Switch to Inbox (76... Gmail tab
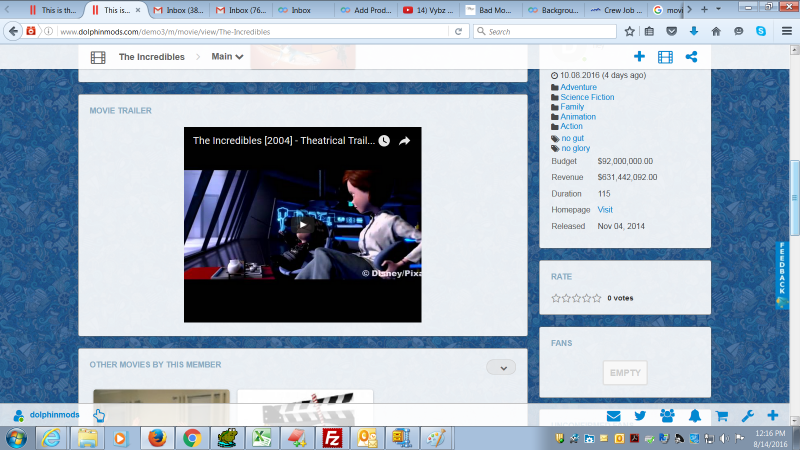 (241, 10)
